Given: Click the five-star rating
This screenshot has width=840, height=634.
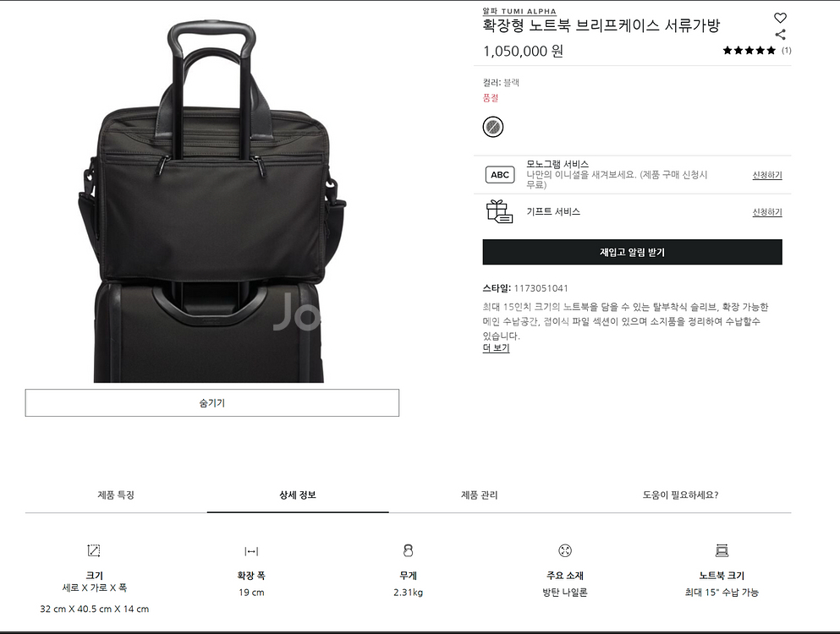Looking at the screenshot, I should 749,51.
